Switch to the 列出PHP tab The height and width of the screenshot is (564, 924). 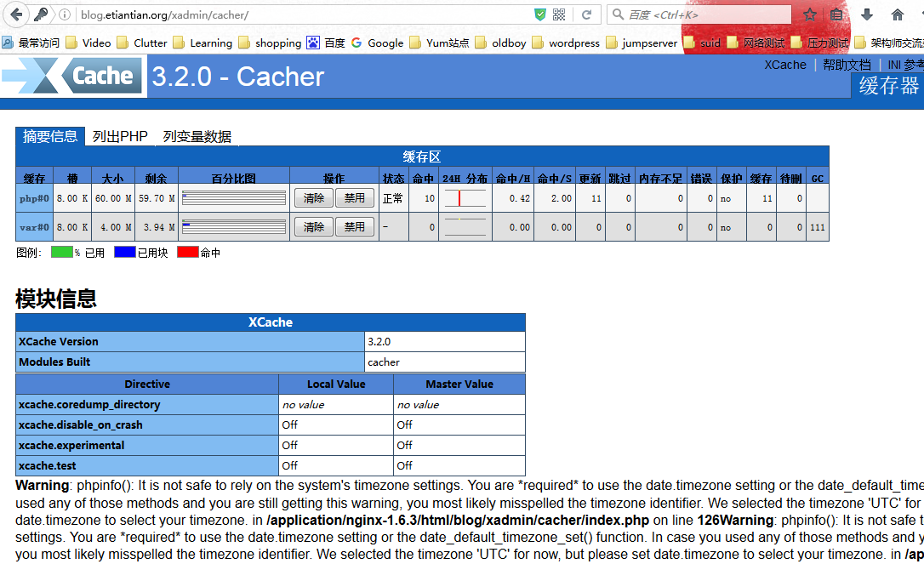point(120,136)
